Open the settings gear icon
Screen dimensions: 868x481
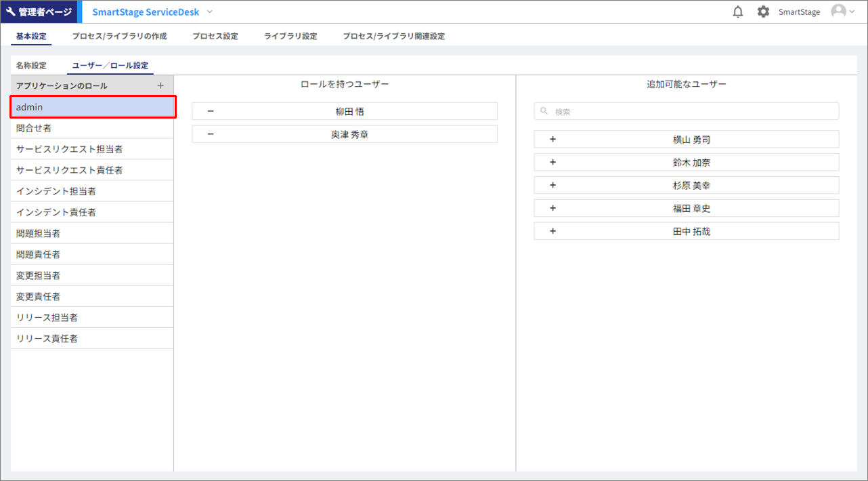763,12
